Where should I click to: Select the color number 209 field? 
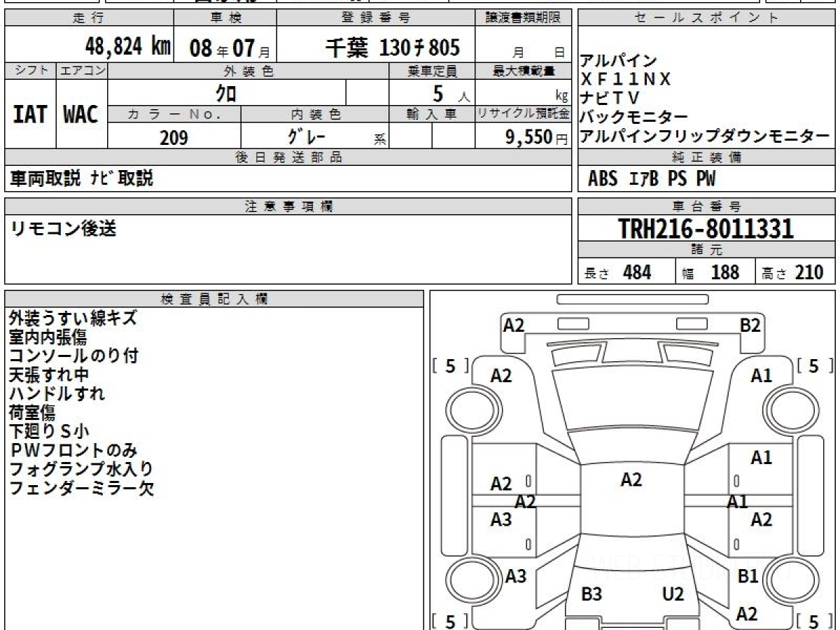(174, 138)
